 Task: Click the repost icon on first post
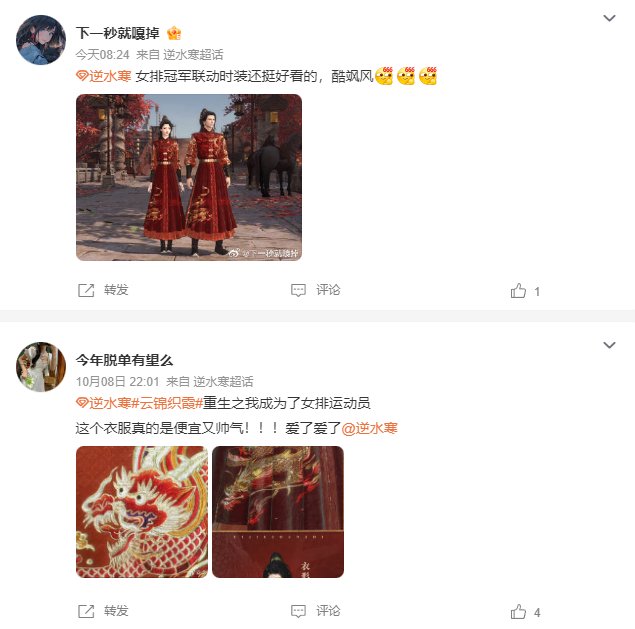[x=86, y=290]
